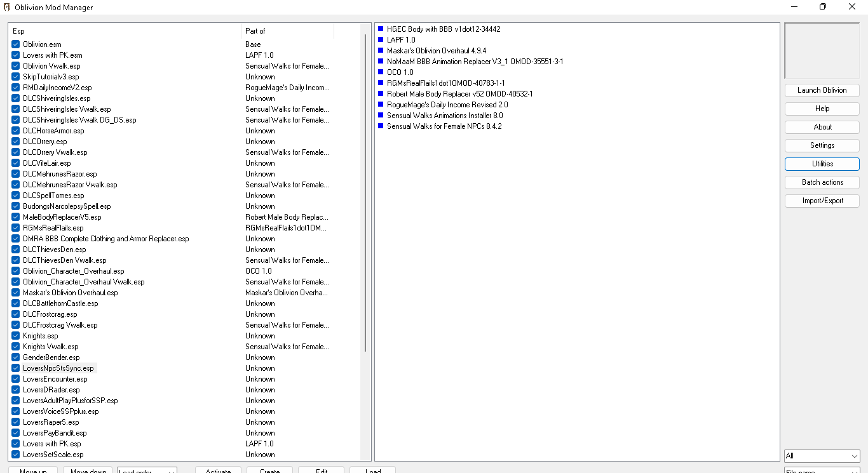
Task: Click the blue square icon next to LAPF 1.0 mod
Action: click(x=381, y=39)
